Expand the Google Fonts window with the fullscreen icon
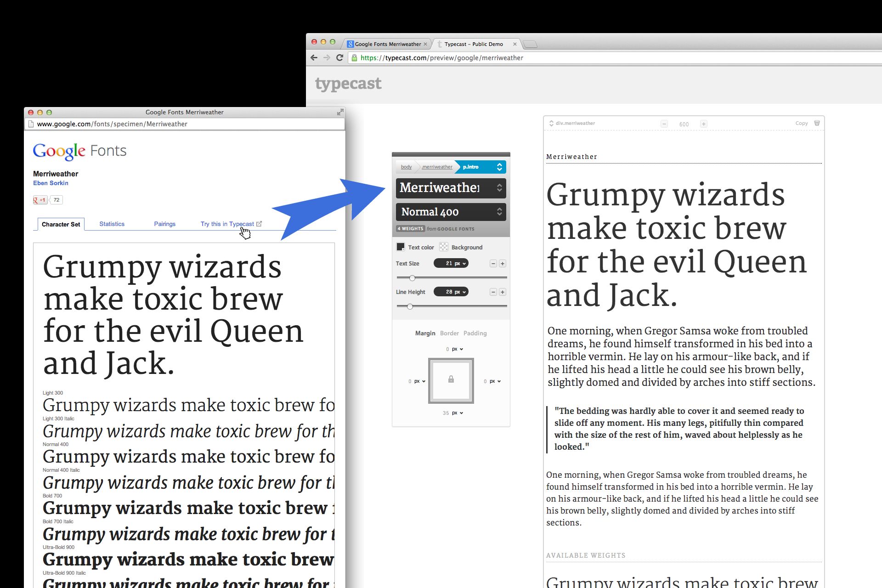 [340, 112]
